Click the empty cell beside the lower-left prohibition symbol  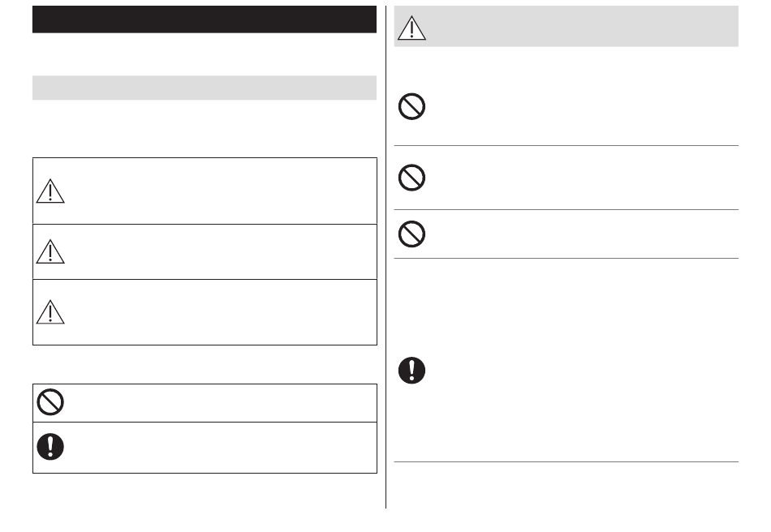click(222, 403)
